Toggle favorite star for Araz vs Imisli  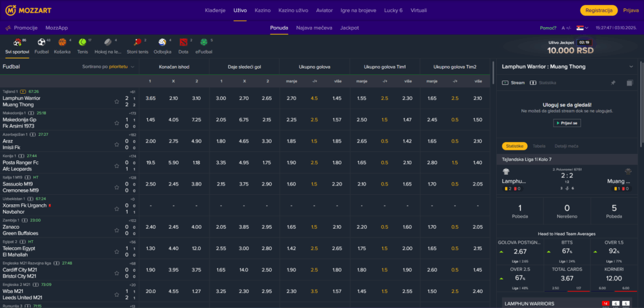pos(117,145)
